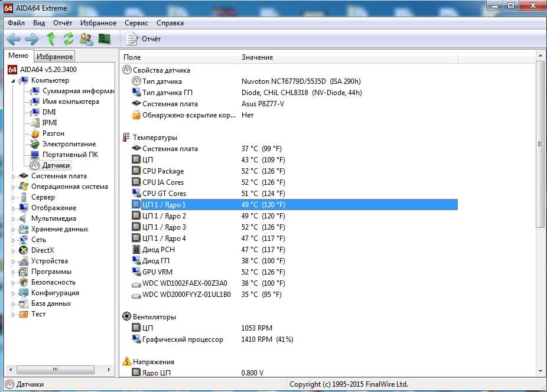Select Имя компьютера tree item
Viewport: 547px width, 392px height.
(x=71, y=102)
